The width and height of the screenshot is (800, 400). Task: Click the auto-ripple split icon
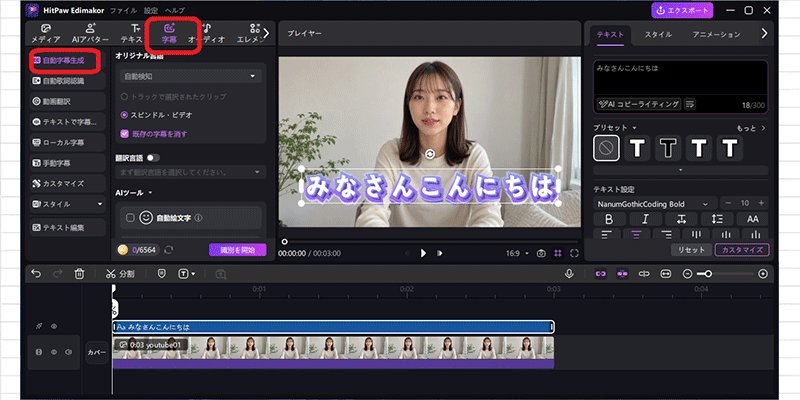pos(644,274)
